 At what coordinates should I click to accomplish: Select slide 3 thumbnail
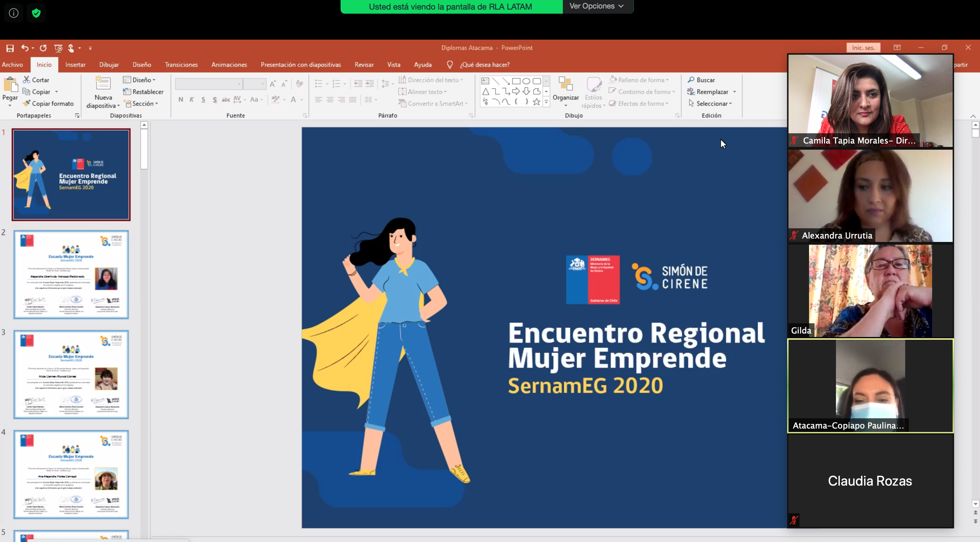coord(71,375)
